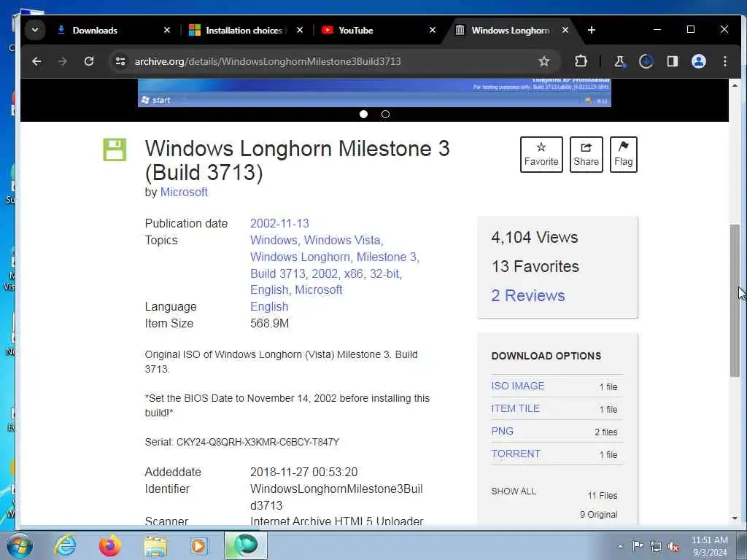Close the Installation choices tab
This screenshot has height=560, width=747.
tap(300, 30)
